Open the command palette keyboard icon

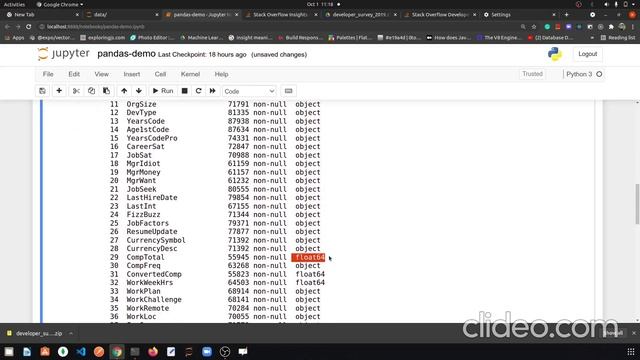(289, 91)
